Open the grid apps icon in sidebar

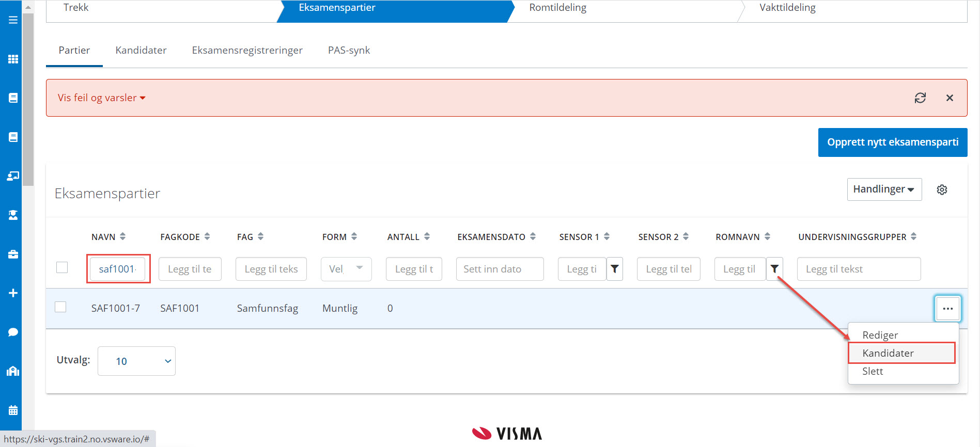pyautogui.click(x=13, y=59)
